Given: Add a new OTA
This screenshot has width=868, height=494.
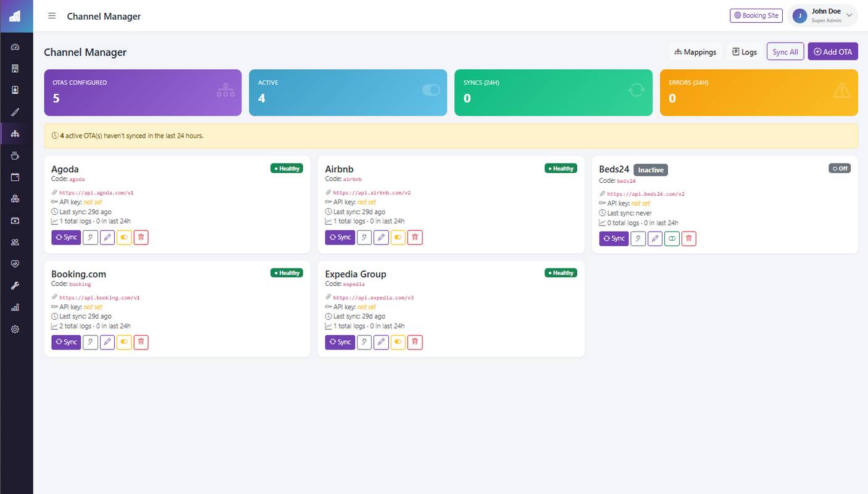Looking at the screenshot, I should pos(833,52).
